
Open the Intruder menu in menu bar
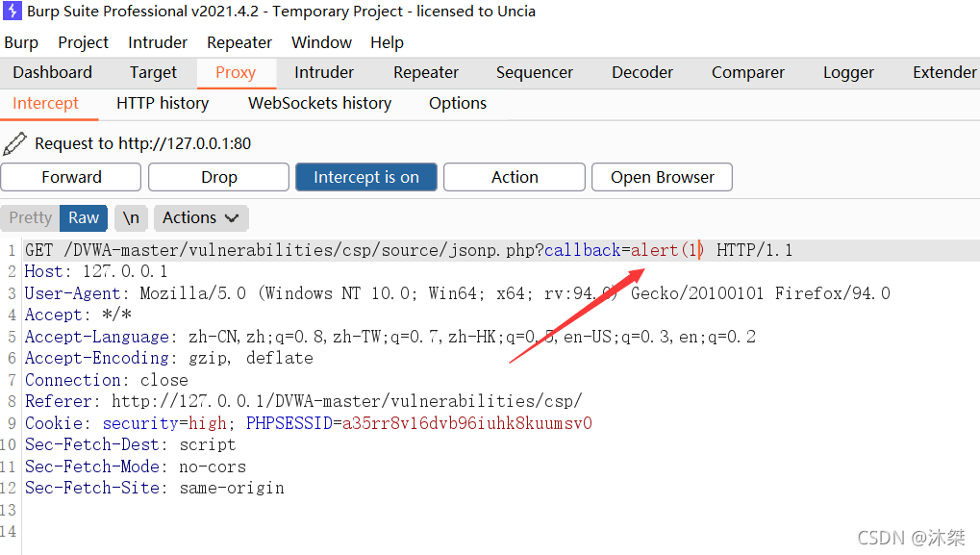158,42
